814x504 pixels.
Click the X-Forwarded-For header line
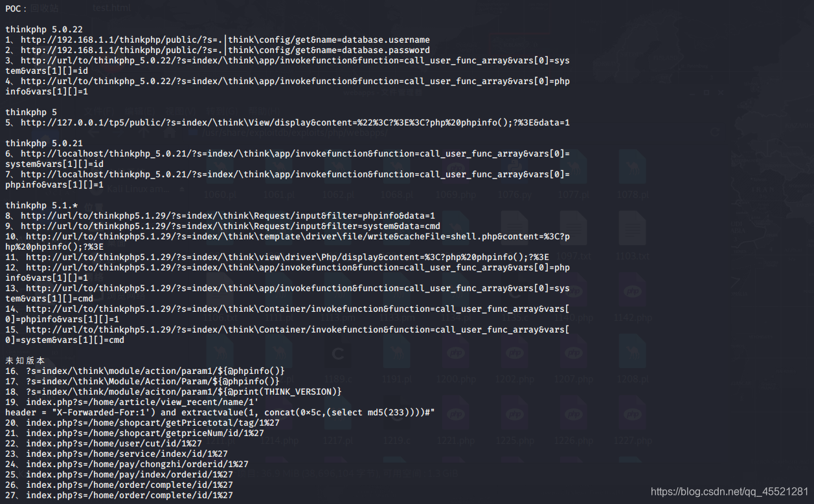220,412
